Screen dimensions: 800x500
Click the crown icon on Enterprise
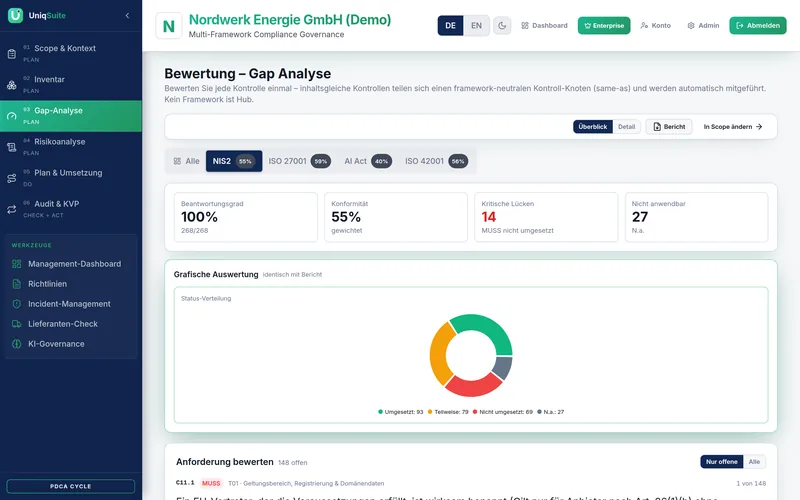point(587,26)
